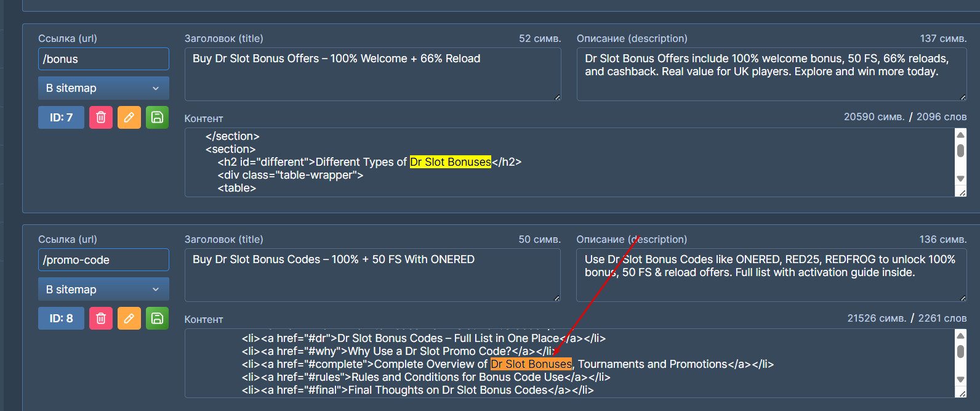Click the ID: 7 badge
980x411 pixels.
pyautogui.click(x=61, y=117)
